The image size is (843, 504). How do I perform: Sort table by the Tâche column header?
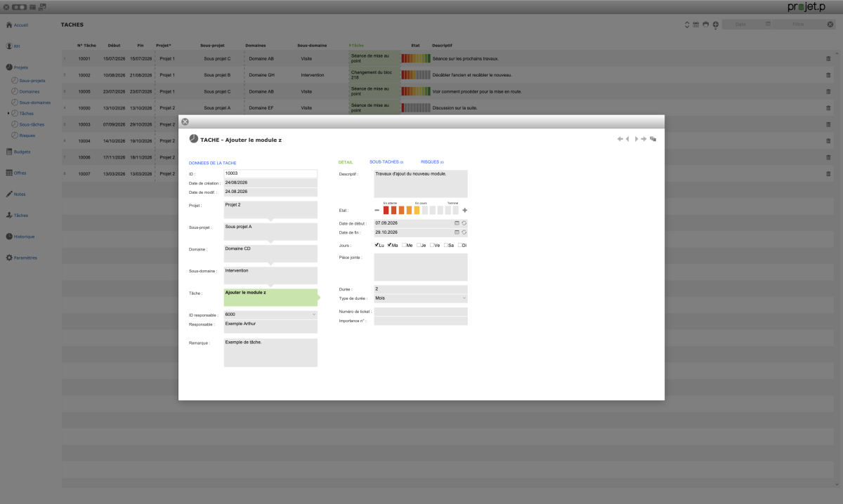(x=358, y=45)
